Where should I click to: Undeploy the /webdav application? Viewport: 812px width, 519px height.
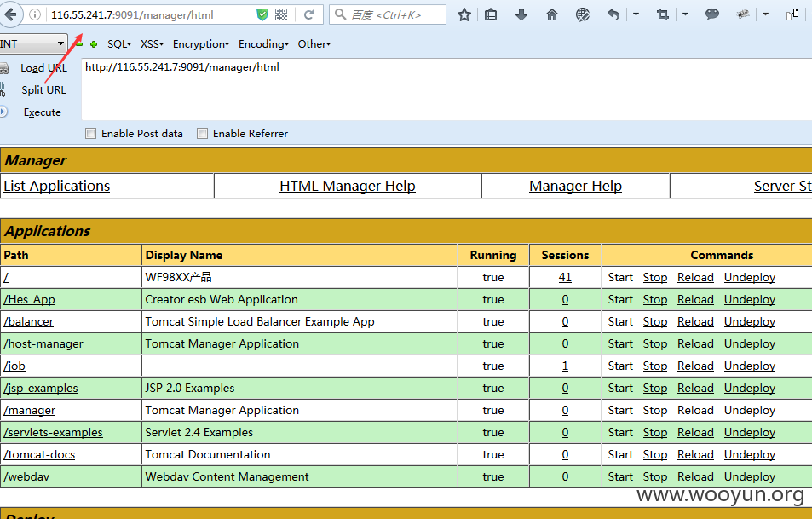click(x=749, y=476)
